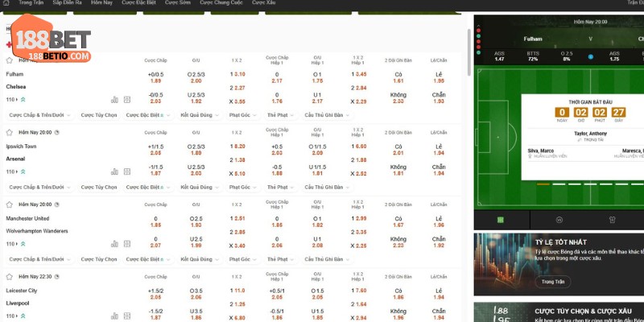The width and height of the screenshot is (644, 322).
Task: Click the middle icon under match tracker
Action: pyautogui.click(x=559, y=219)
